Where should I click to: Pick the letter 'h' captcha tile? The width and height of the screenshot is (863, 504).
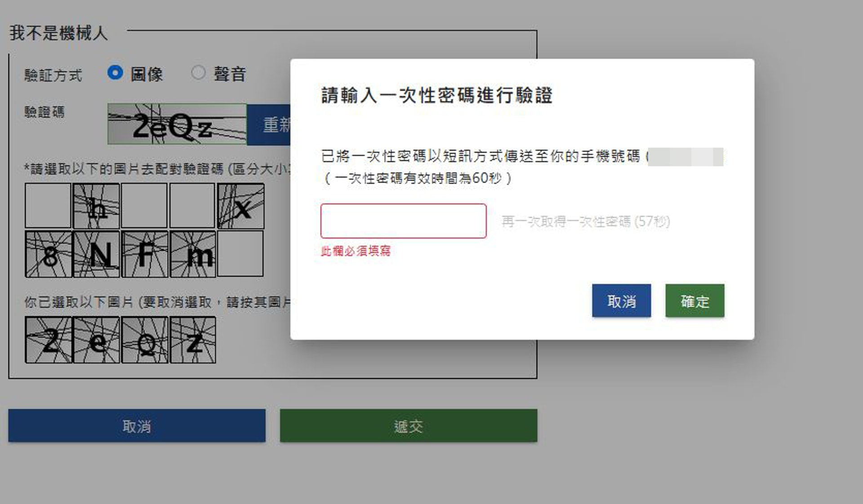[96, 206]
